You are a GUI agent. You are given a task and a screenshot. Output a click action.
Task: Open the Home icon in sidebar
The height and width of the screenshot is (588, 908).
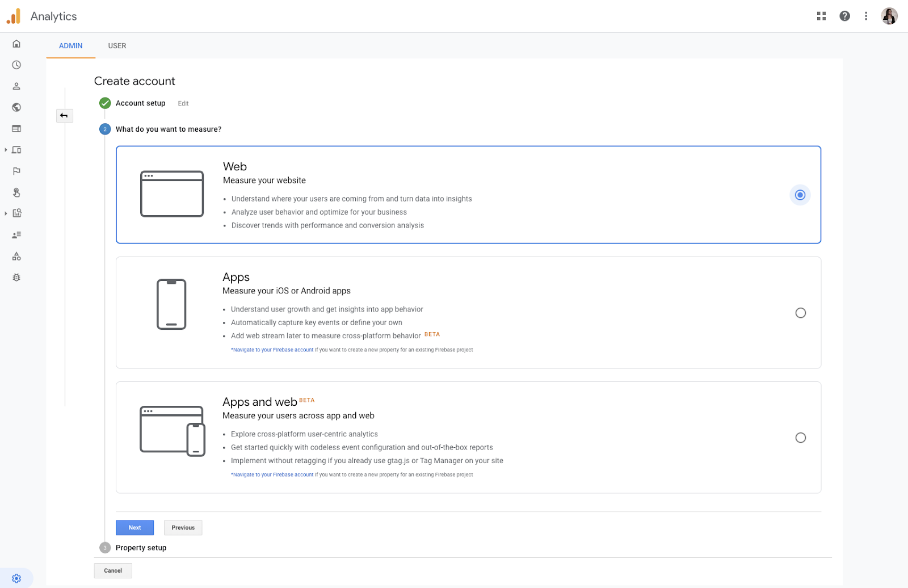[16, 44]
